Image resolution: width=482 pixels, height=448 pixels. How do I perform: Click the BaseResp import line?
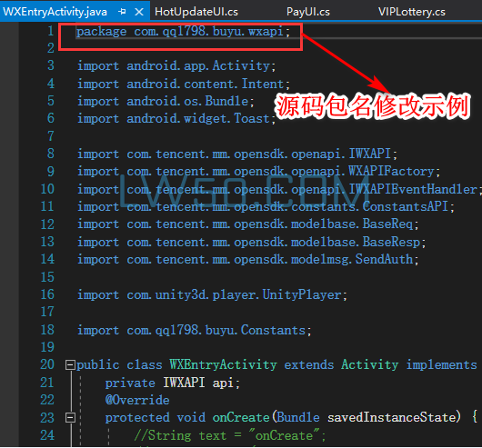coord(251,242)
